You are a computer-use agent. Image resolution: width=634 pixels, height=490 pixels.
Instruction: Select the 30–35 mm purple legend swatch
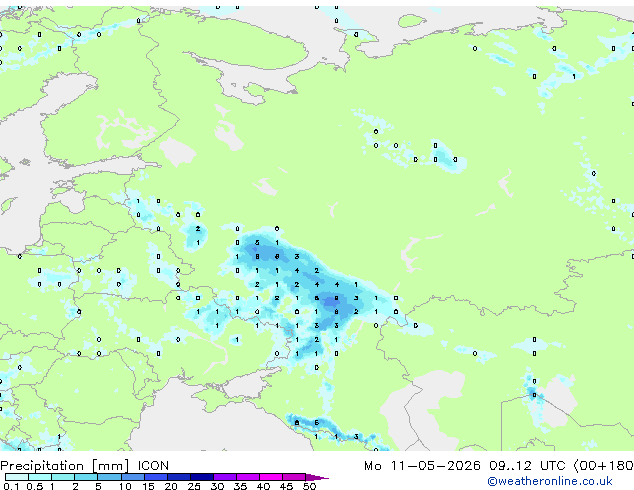[x=225, y=477]
